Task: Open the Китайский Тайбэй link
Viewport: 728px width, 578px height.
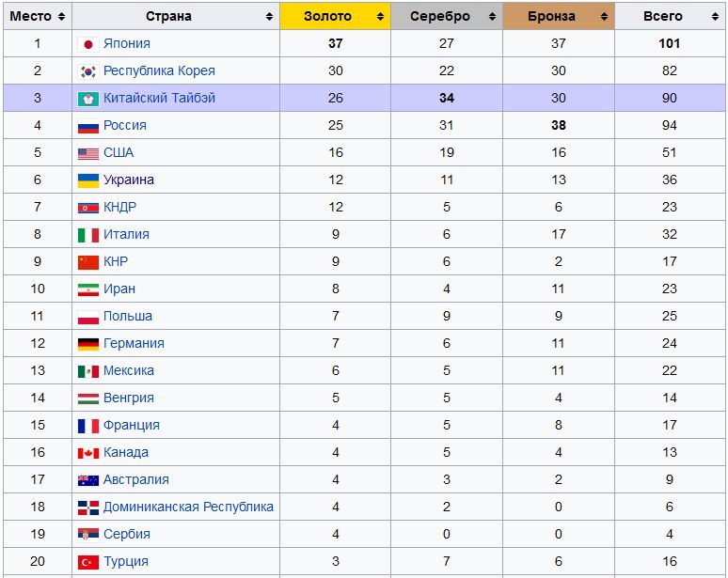Action: click(x=159, y=98)
